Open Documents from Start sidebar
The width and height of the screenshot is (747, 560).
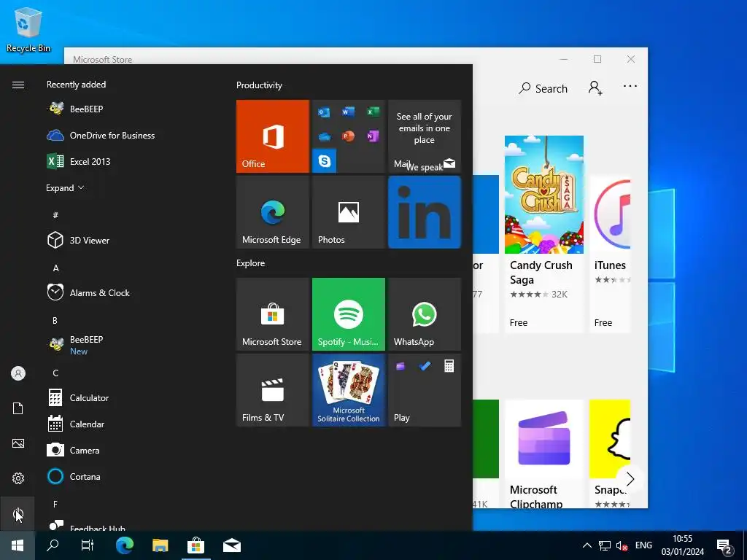click(18, 408)
